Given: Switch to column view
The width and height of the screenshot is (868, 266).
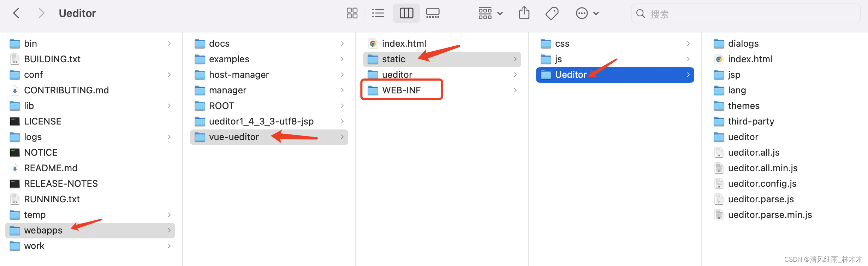Looking at the screenshot, I should coord(406,13).
